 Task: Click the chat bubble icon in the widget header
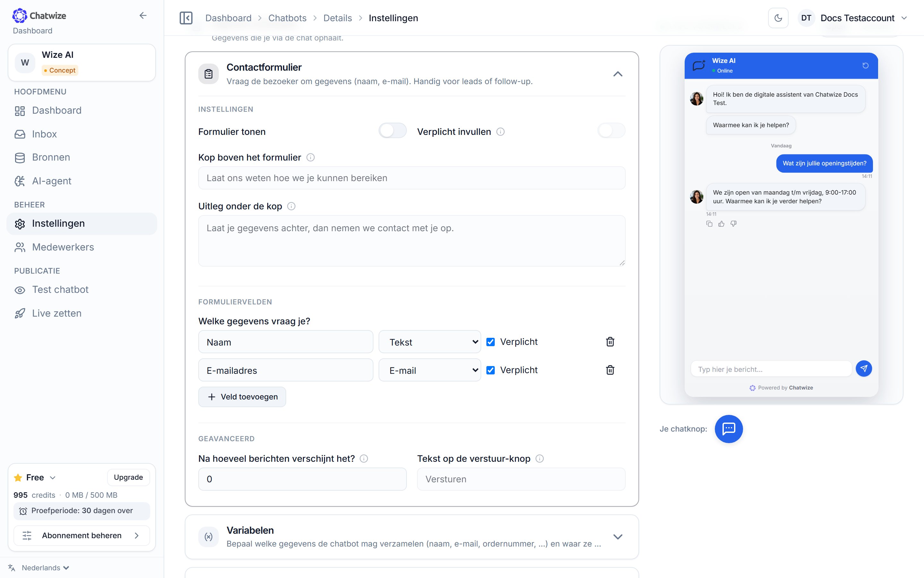(x=699, y=66)
